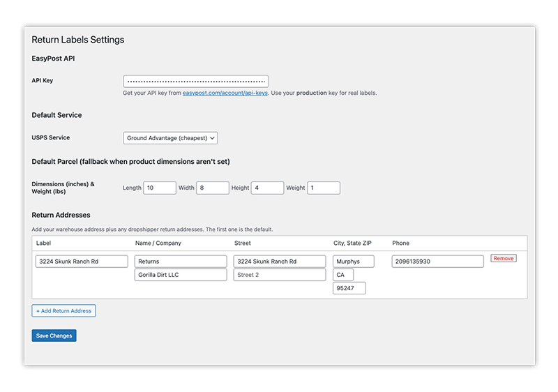Click the Phone column header
The width and height of the screenshot is (558, 392).
click(400, 243)
